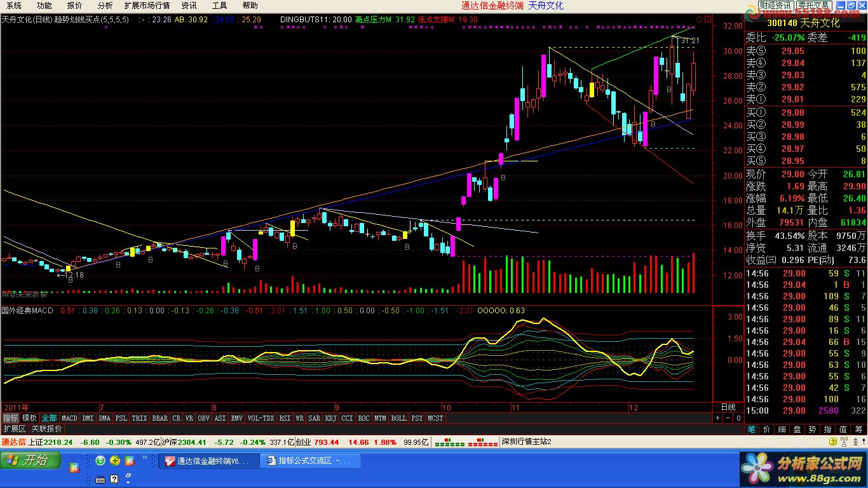Select the 笔 tab in the quote panel
Viewport: 868px width, 488px height.
[752, 430]
